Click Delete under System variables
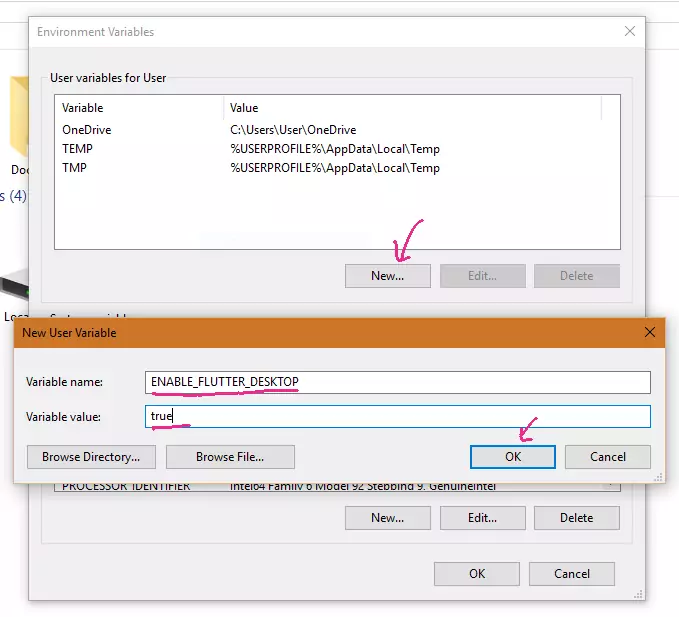The image size is (679, 617). (x=576, y=518)
